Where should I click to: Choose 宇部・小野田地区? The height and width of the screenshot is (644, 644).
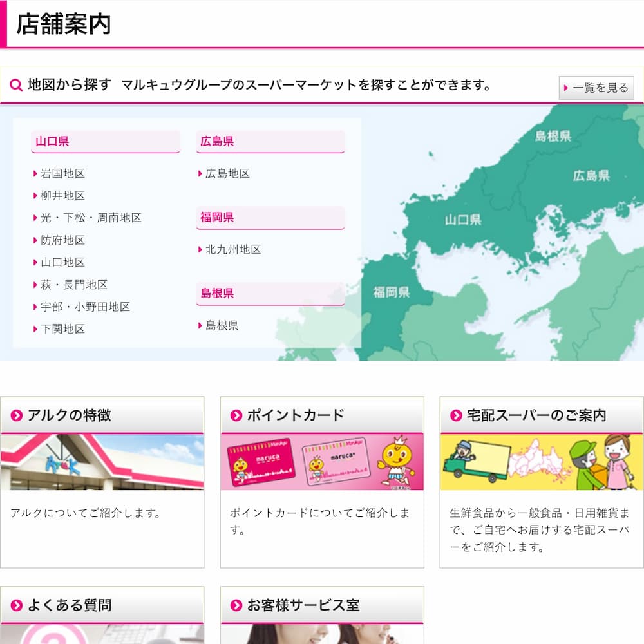coord(86,307)
